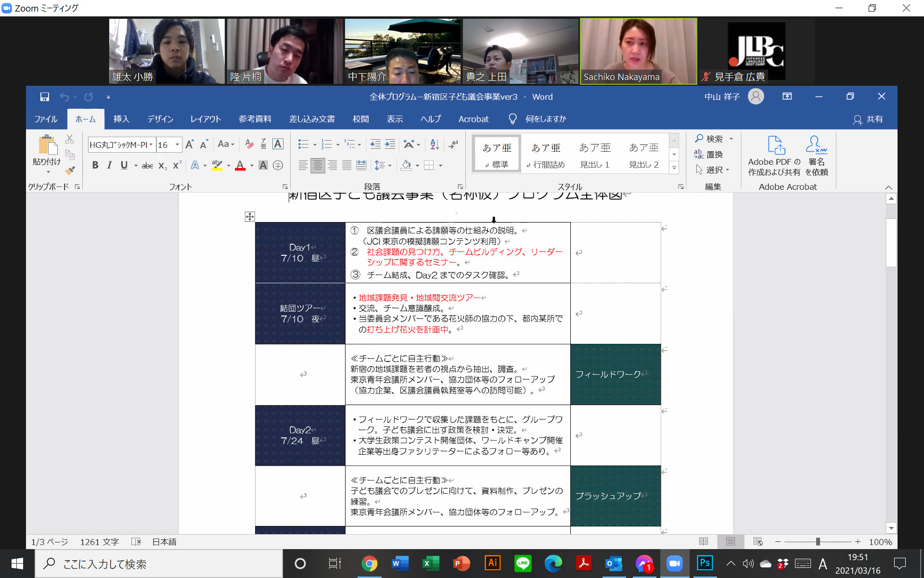Toggle center alignment
The width and height of the screenshot is (924, 578).
pyautogui.click(x=318, y=165)
